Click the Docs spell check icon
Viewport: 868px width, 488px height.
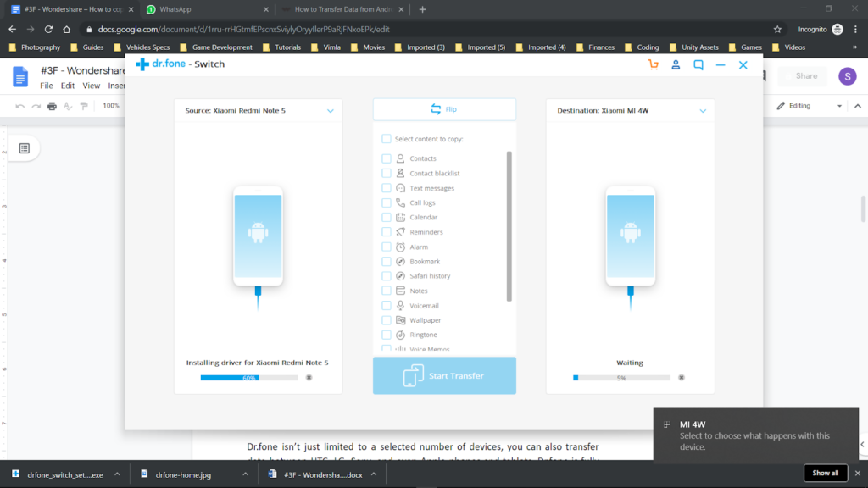click(x=68, y=106)
